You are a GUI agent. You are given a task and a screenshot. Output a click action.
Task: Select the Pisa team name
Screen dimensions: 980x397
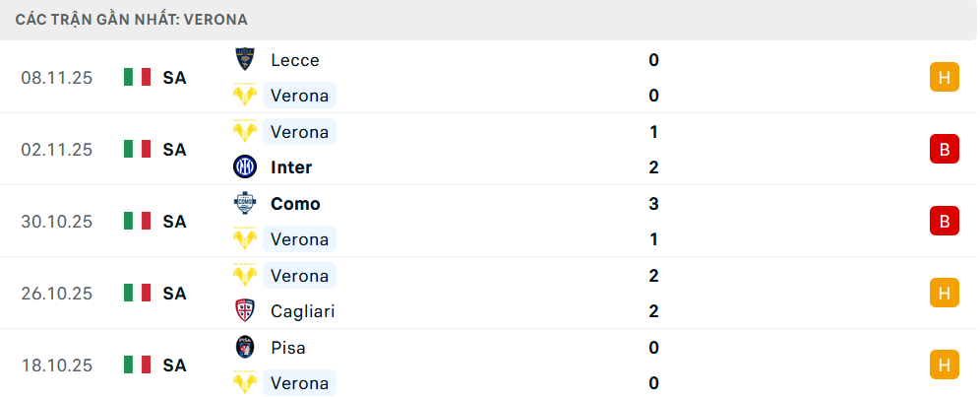[x=287, y=348]
